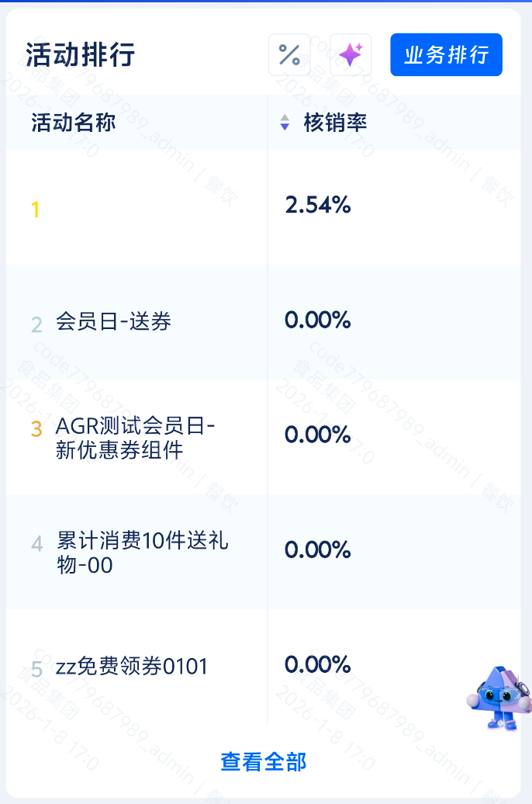
Task: Click the rank 5 number
Action: pyautogui.click(x=36, y=669)
